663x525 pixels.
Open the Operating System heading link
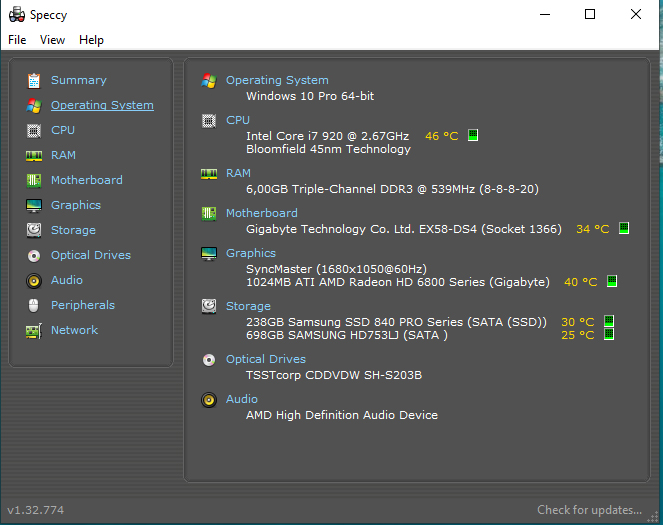(277, 80)
